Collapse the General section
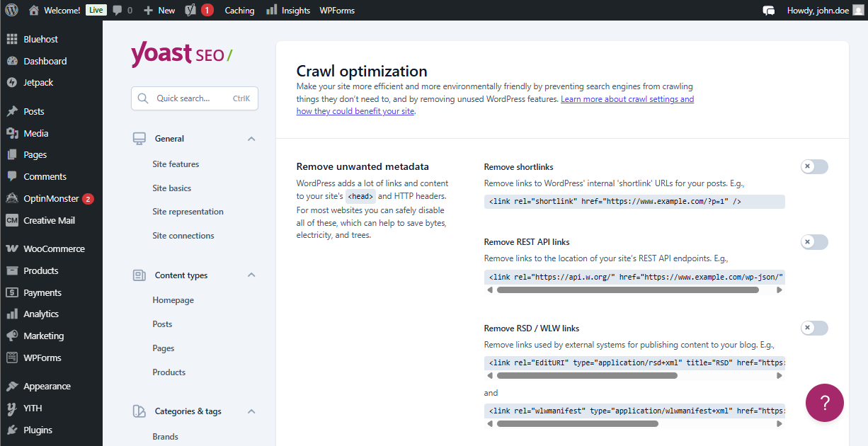Image resolution: width=868 pixels, height=446 pixels. click(251, 139)
